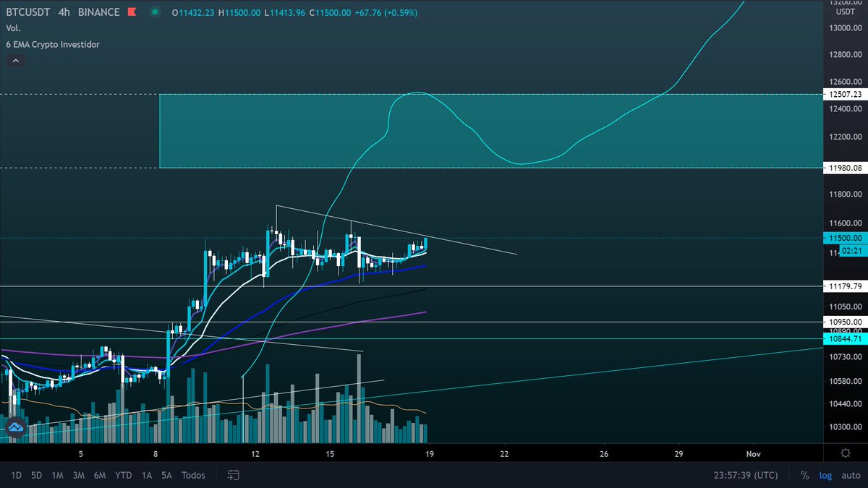The width and height of the screenshot is (868, 488).
Task: Select the Vol. indicator legend
Action: coord(13,29)
